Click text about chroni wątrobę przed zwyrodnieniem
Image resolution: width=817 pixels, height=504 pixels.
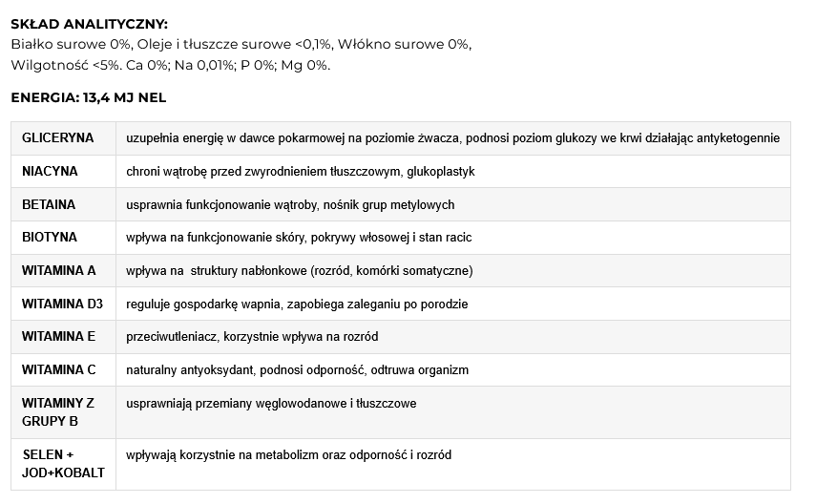click(x=300, y=172)
